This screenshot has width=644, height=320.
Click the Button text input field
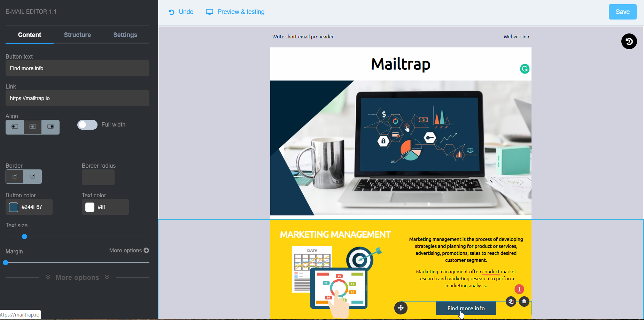(x=77, y=68)
